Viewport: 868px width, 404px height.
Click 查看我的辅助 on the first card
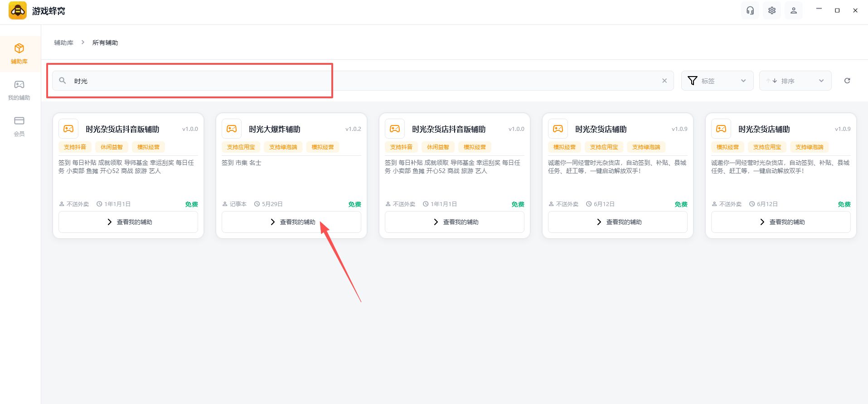pos(128,222)
